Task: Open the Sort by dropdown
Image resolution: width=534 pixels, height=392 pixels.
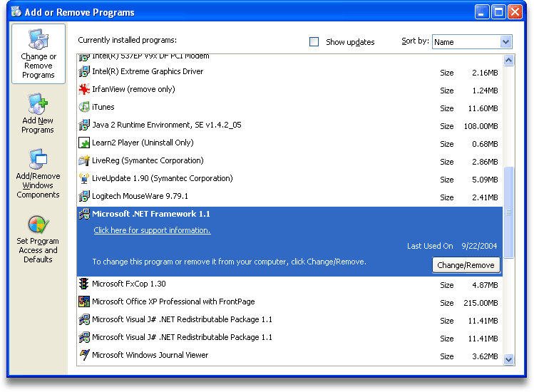Action: click(x=505, y=42)
